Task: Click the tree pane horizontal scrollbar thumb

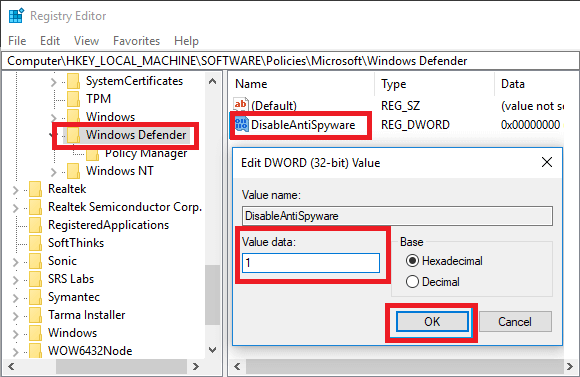Action: 121,367
